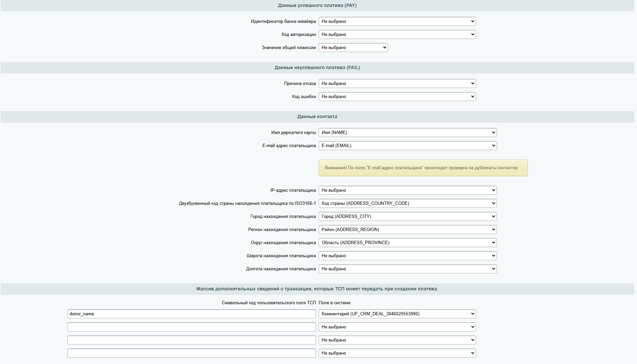Expand the «Причина отказа» selector
This screenshot has height=364, width=637.
click(x=397, y=83)
